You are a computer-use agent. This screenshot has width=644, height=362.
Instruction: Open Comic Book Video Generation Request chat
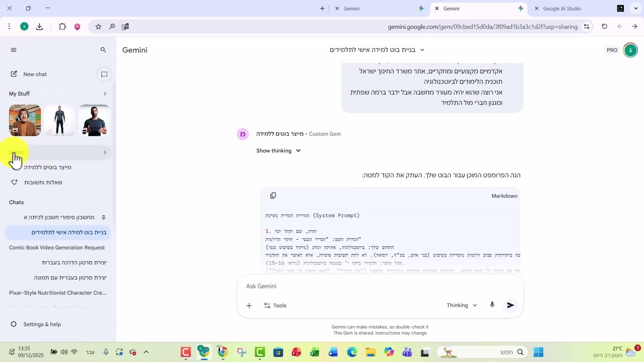[57, 247]
